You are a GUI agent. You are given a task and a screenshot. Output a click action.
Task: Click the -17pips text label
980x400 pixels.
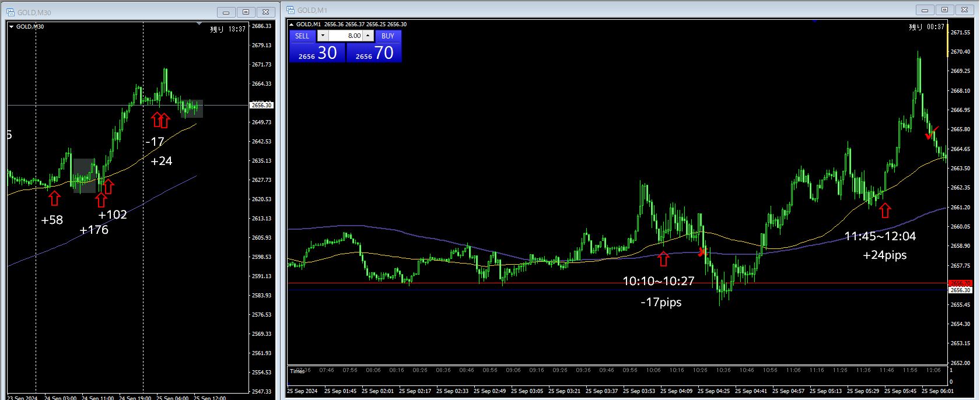pos(661,302)
